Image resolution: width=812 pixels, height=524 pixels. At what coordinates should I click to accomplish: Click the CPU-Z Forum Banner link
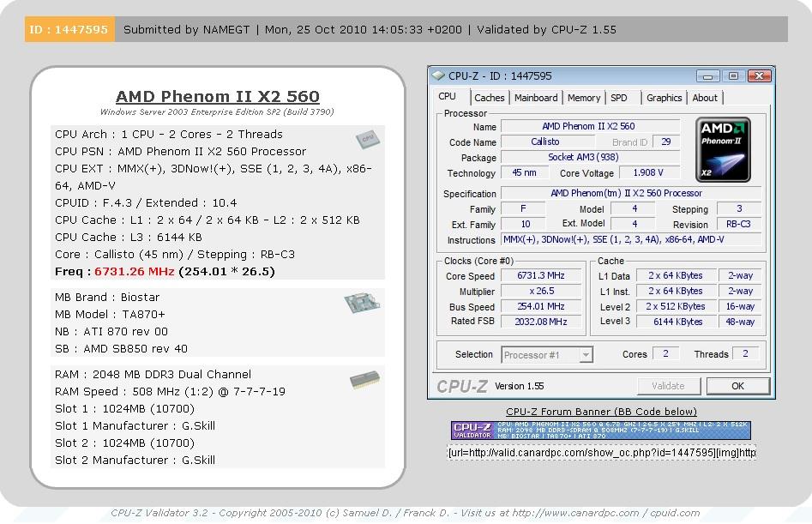click(x=601, y=412)
